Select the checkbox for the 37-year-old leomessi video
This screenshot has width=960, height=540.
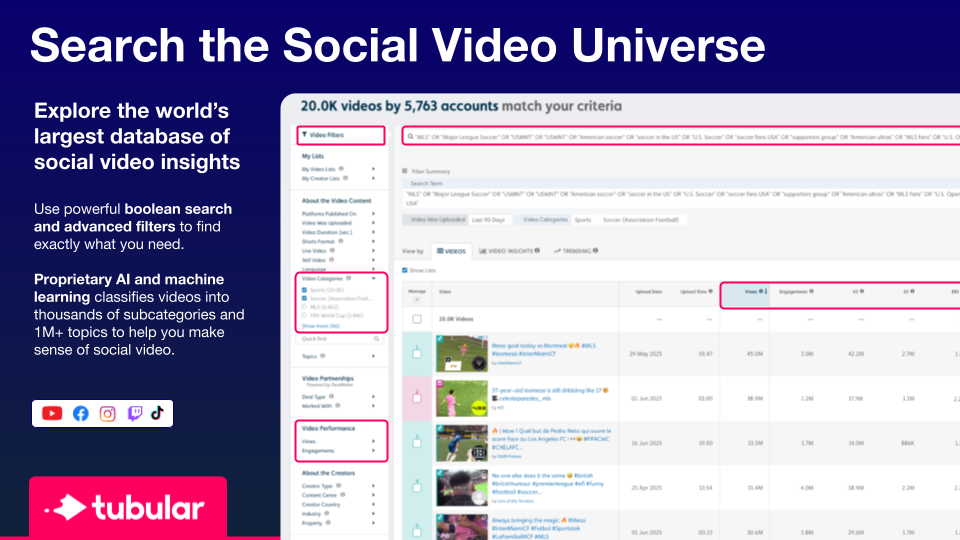(x=417, y=399)
